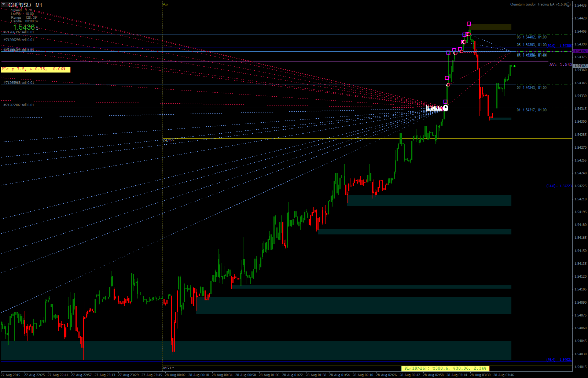588x378 pixels.
Task: Click the Range 128, 39 info line
Action: pos(24,18)
